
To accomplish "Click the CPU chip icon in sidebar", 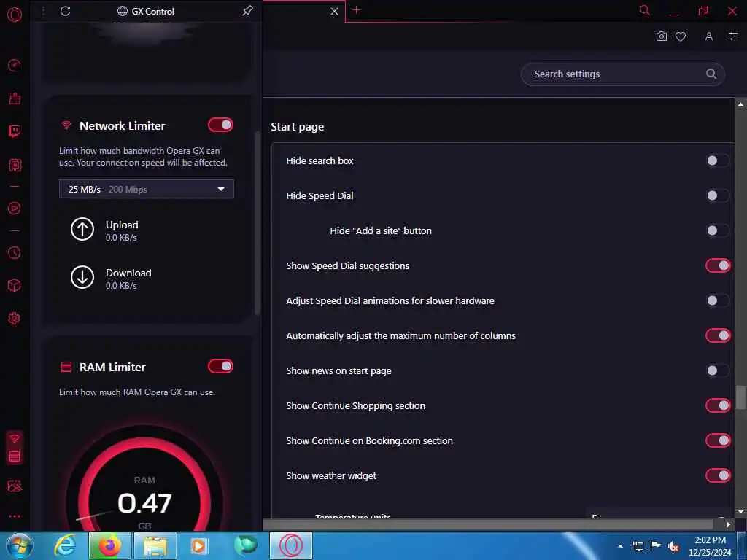I will coord(15,166).
